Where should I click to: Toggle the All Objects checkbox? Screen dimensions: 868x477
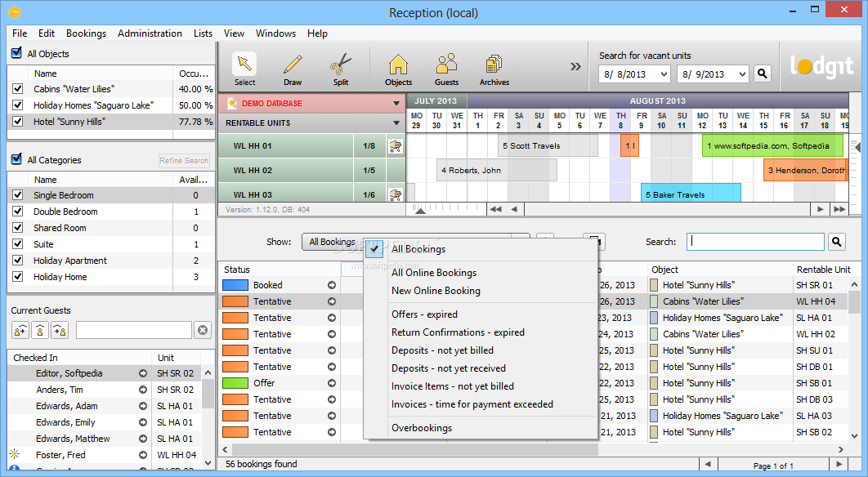coord(16,54)
